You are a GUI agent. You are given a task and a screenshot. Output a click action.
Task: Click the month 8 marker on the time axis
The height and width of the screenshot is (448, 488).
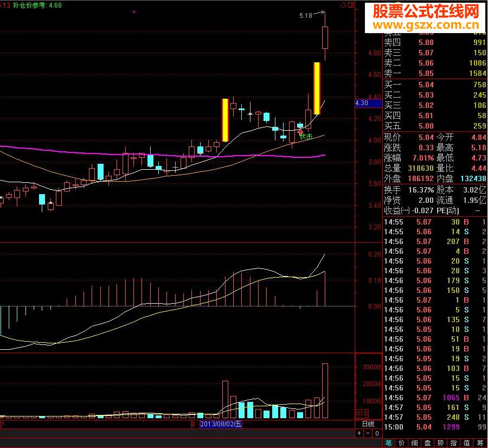point(193,424)
